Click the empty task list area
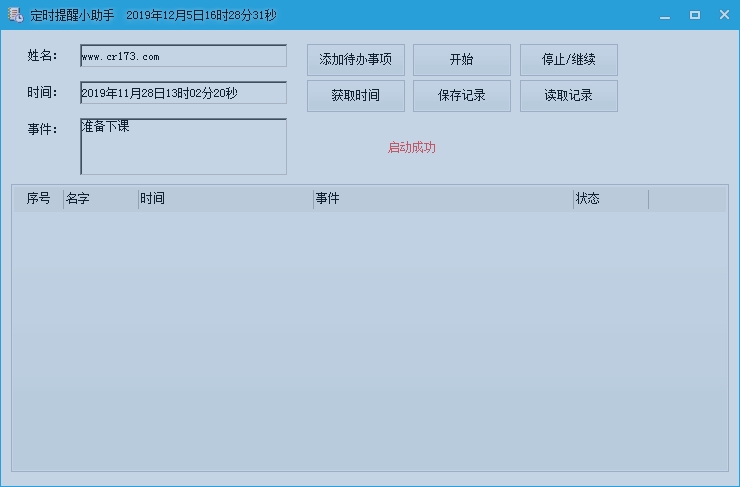The image size is (740, 487). coord(370,340)
